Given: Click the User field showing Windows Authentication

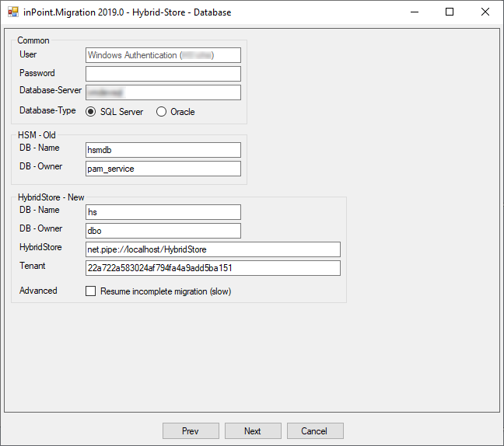Looking at the screenshot, I should coord(163,55).
